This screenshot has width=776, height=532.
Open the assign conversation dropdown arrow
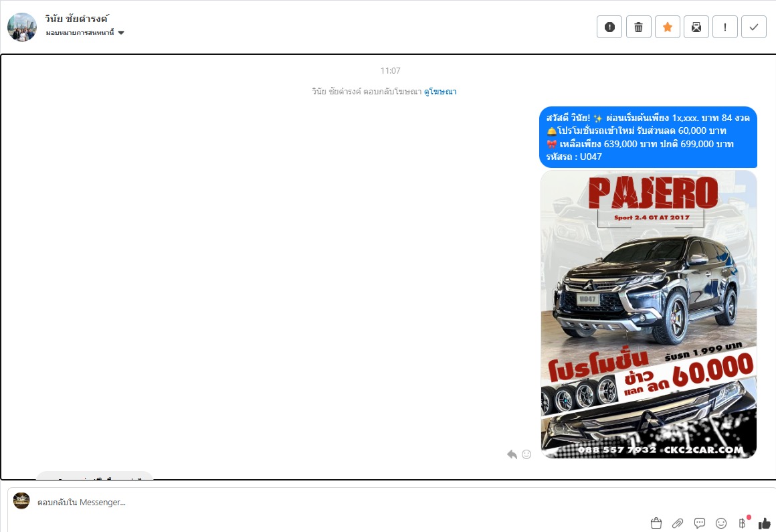pyautogui.click(x=121, y=33)
